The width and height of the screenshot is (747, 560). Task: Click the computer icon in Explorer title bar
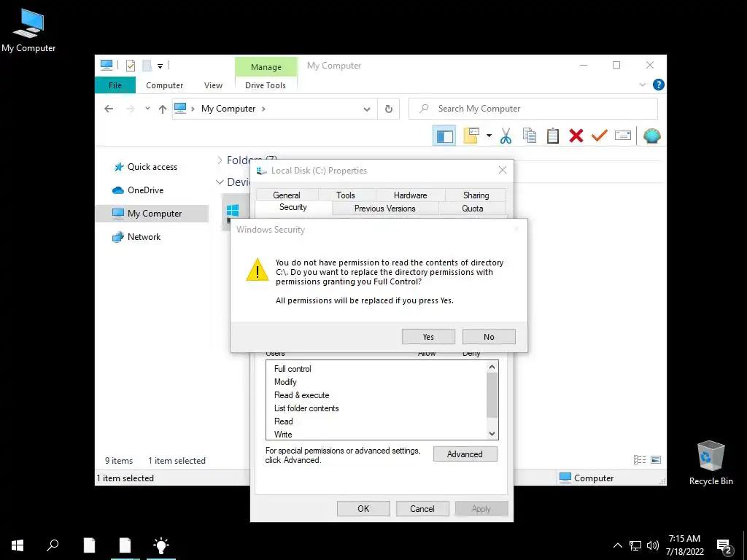107,65
